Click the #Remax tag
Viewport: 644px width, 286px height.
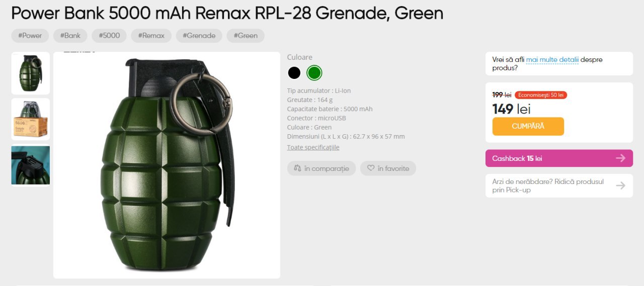click(x=151, y=36)
